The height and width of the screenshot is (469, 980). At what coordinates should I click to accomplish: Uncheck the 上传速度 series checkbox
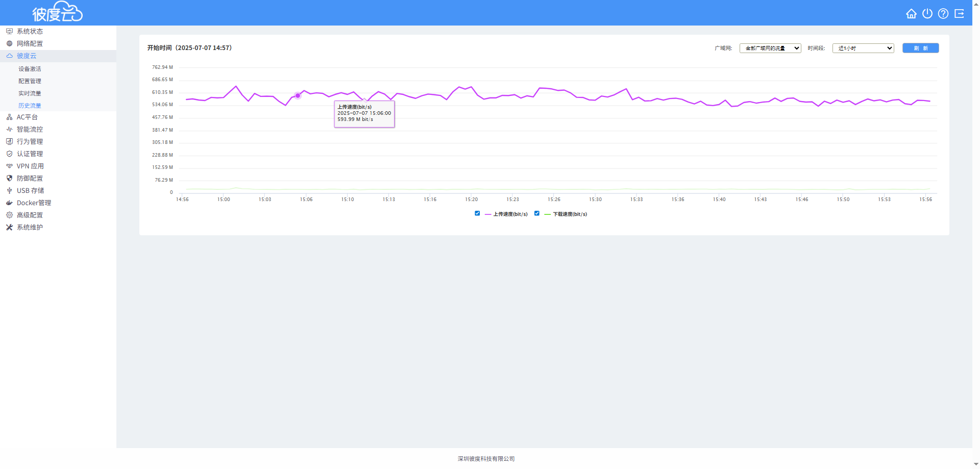click(477, 214)
